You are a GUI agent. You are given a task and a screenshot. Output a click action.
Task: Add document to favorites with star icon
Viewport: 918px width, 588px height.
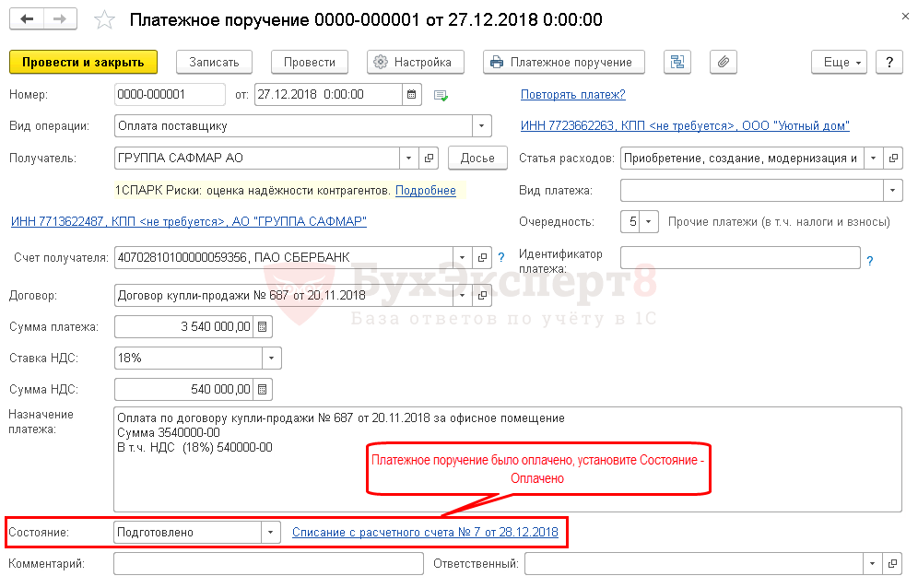pyautogui.click(x=106, y=19)
